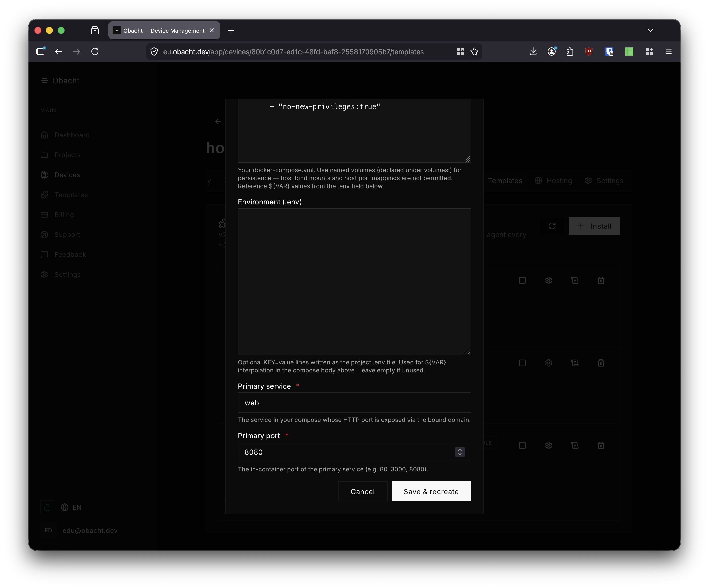Delete the third template row via trash
The height and width of the screenshot is (588, 709).
pos(601,445)
